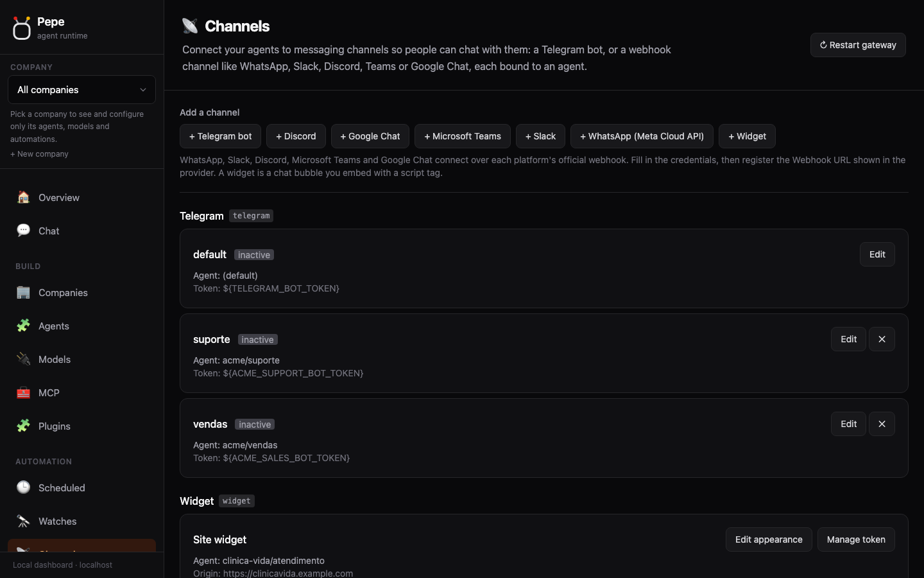Click the Chat speech bubble icon

pyautogui.click(x=24, y=231)
